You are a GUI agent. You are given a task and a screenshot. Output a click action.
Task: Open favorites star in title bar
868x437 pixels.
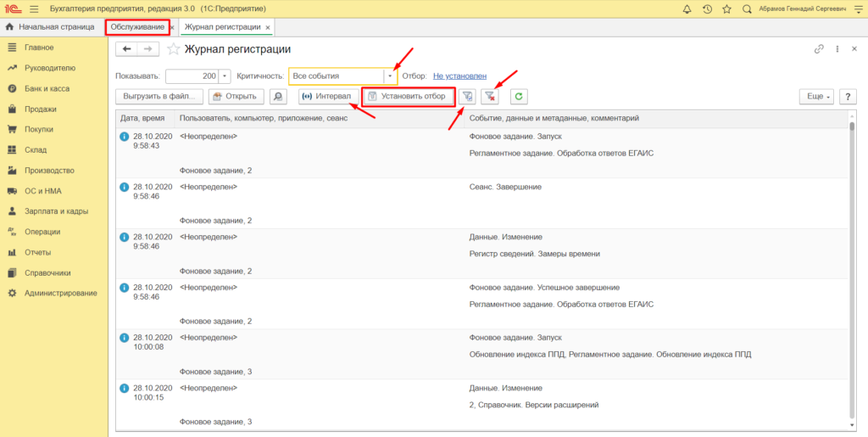[726, 9]
